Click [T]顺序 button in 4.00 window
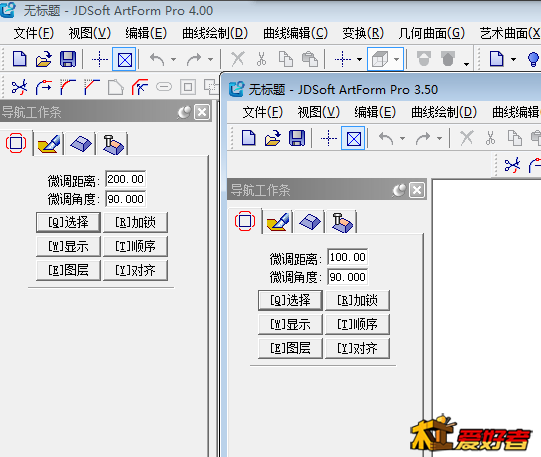Screen dimensions: 541x457 [135, 246]
